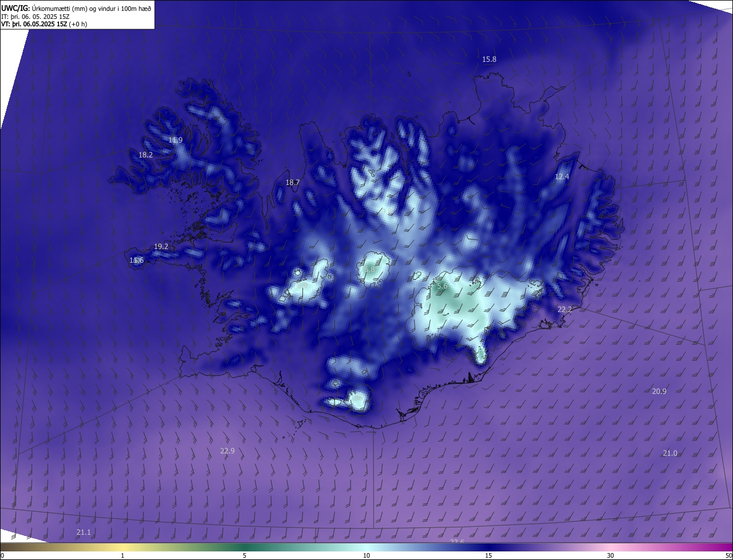Select the 6.8 value on the central glacier
733x560 pixels.
point(369,269)
